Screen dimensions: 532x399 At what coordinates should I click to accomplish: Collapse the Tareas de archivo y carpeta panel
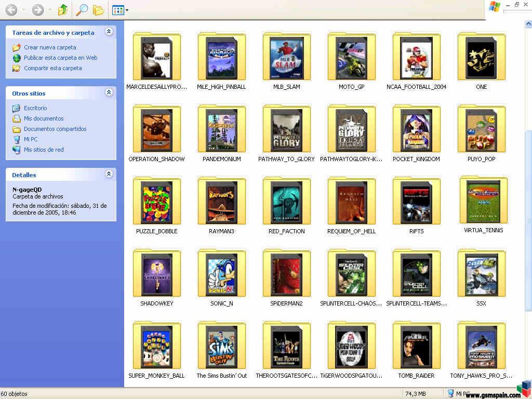109,32
